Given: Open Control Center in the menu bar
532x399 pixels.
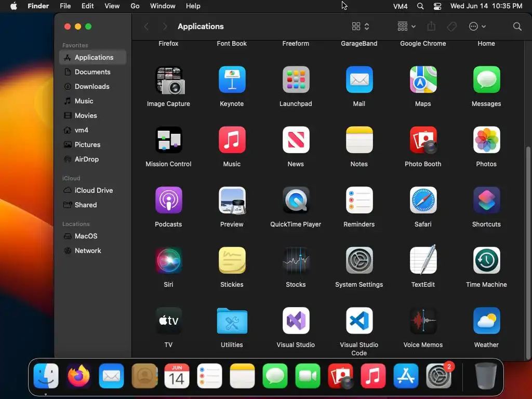Looking at the screenshot, I should click(x=437, y=6).
